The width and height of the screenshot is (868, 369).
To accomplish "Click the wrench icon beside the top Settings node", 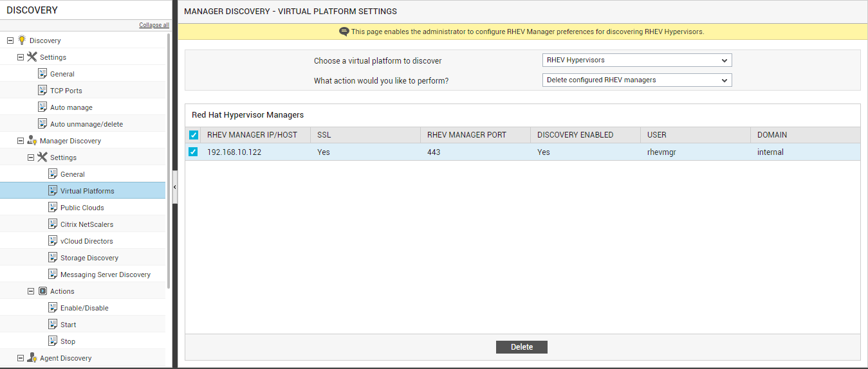I will click(32, 57).
